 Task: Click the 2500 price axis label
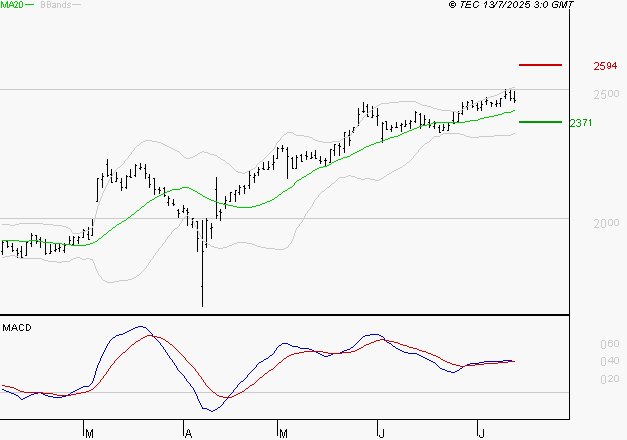click(x=606, y=94)
